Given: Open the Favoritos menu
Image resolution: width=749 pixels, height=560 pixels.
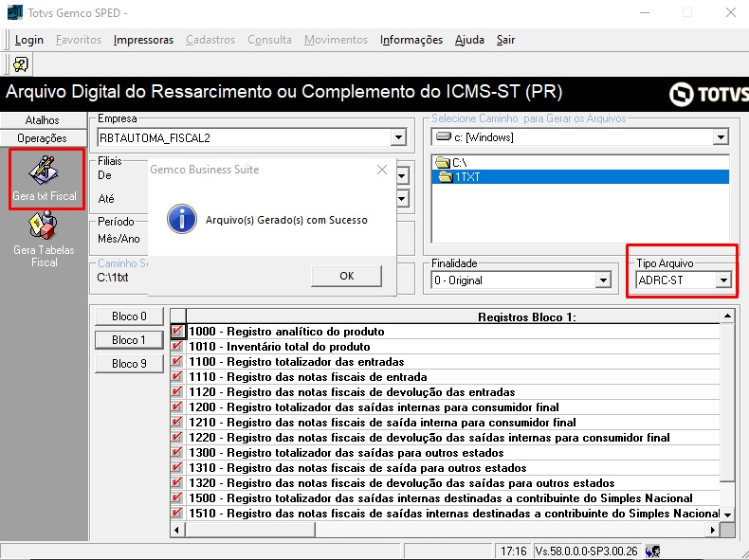Looking at the screenshot, I should tap(79, 40).
